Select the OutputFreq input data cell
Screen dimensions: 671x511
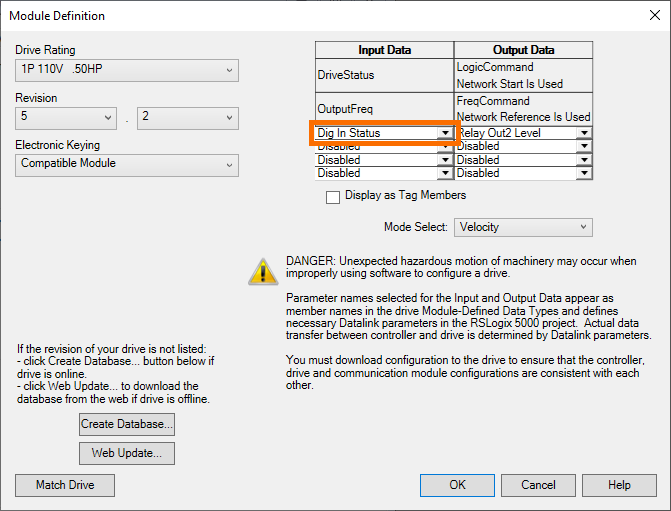click(384, 109)
